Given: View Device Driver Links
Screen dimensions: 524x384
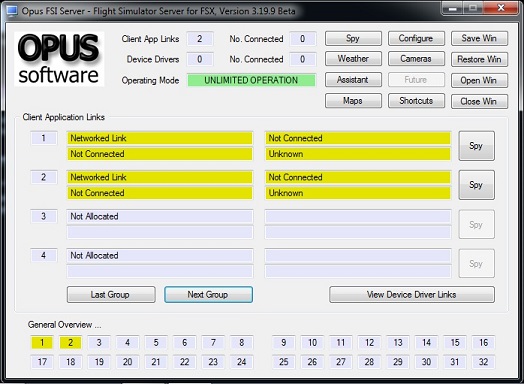Looking at the screenshot, I should coord(412,294).
